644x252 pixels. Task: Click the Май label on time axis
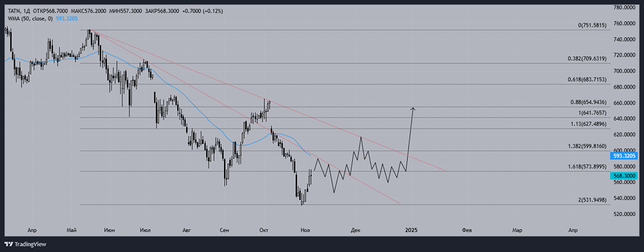(x=71, y=230)
